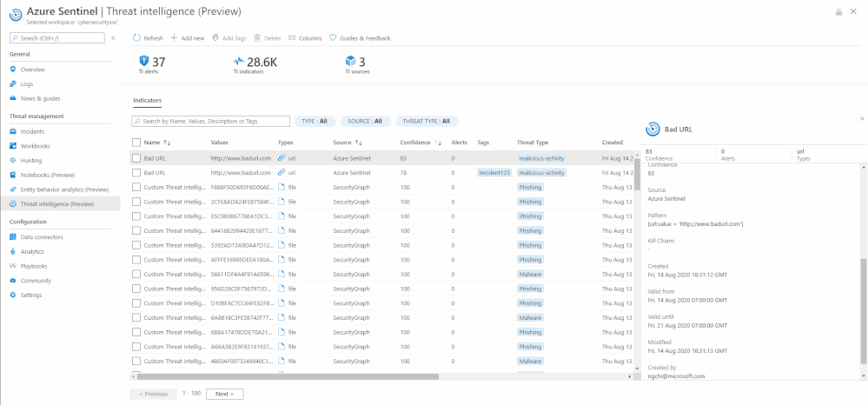Open Guides & Feedback heart icon

(x=333, y=37)
